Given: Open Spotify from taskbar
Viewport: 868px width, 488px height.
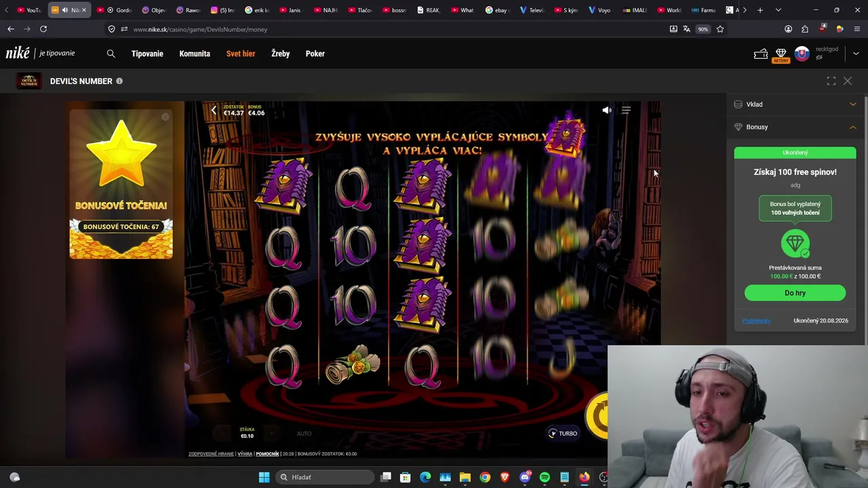Looking at the screenshot, I should 545,477.
